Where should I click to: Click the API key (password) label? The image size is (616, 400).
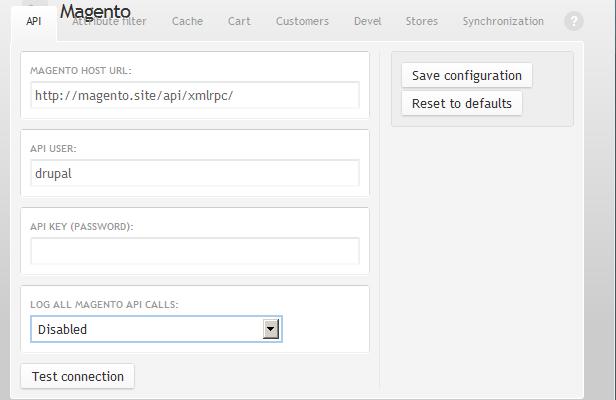click(82, 227)
